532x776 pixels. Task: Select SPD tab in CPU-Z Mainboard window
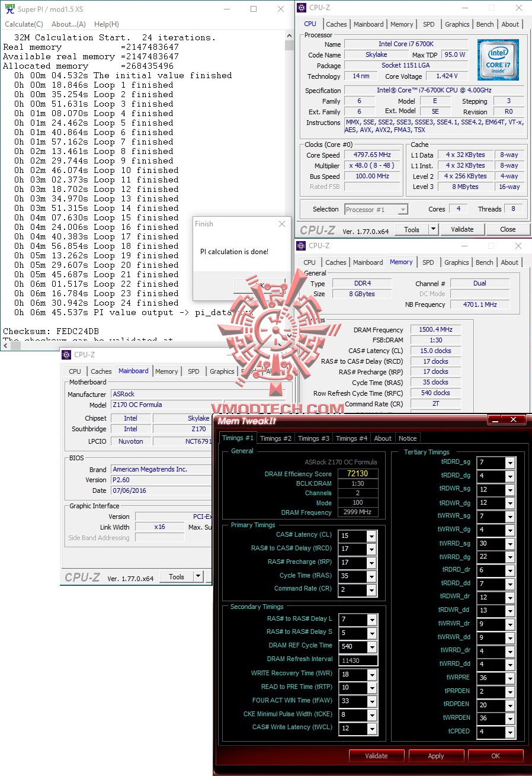193,371
